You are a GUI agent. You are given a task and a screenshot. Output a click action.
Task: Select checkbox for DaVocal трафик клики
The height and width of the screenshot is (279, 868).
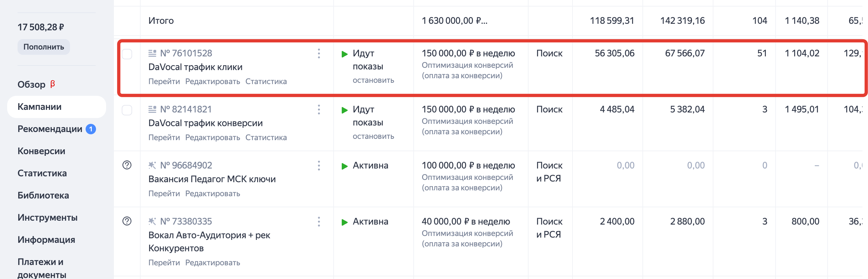point(127,54)
